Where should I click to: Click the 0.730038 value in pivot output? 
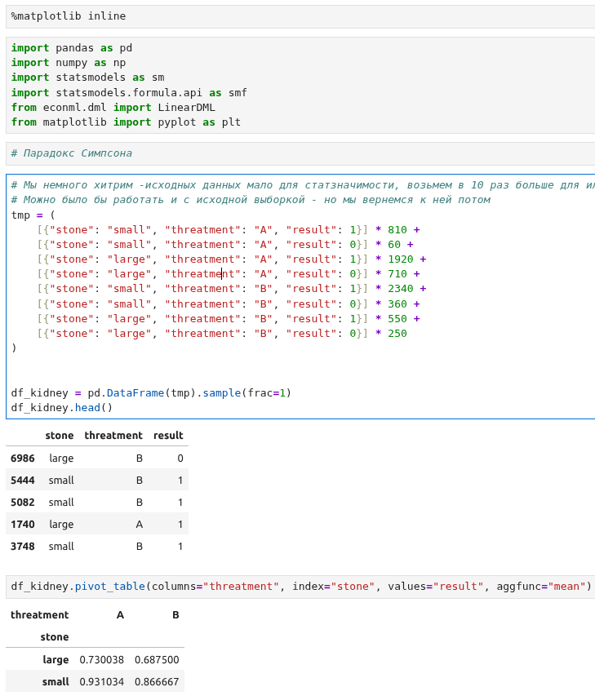click(x=101, y=660)
